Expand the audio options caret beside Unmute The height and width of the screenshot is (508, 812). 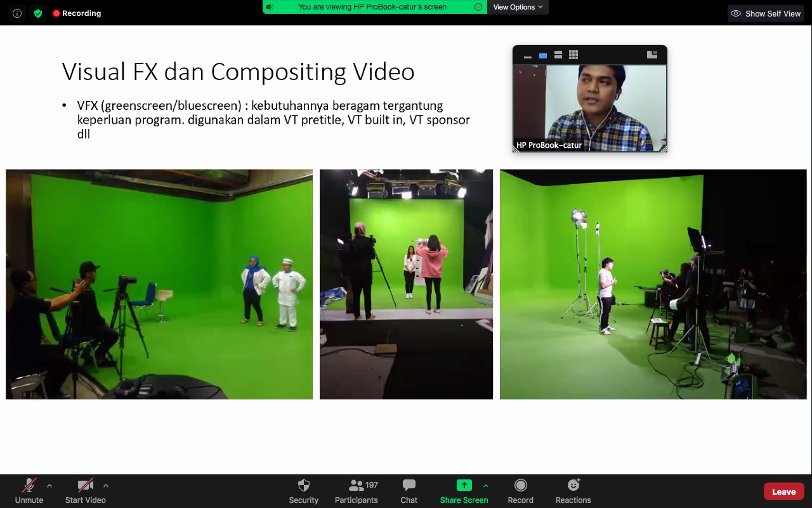49,486
